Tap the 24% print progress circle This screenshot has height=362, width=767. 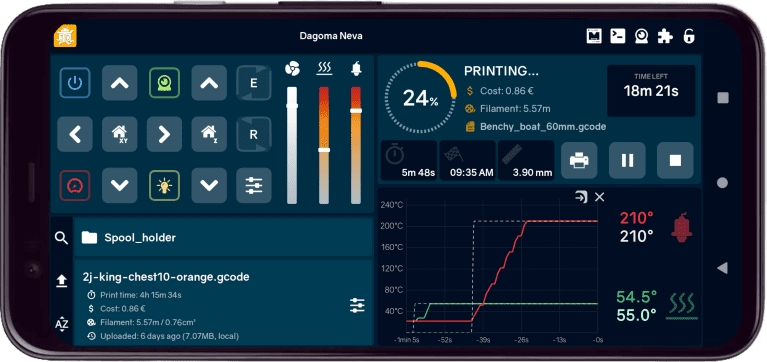(x=421, y=97)
